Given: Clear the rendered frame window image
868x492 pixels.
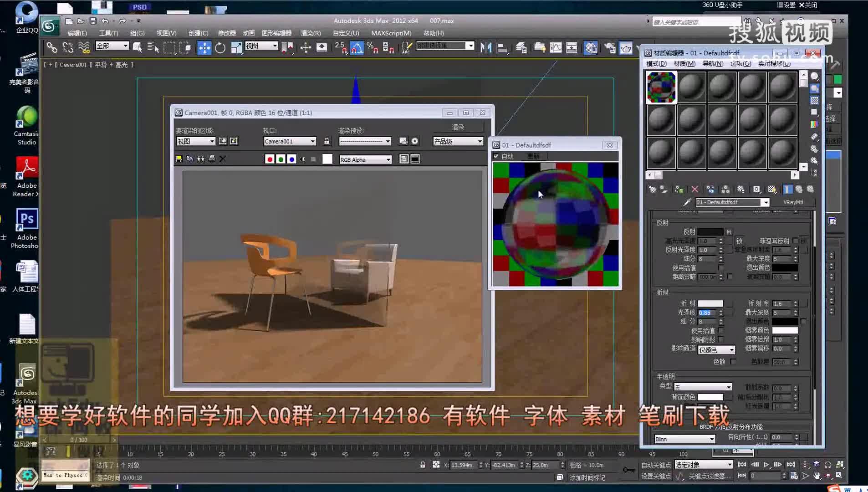Looking at the screenshot, I should coord(223,159).
